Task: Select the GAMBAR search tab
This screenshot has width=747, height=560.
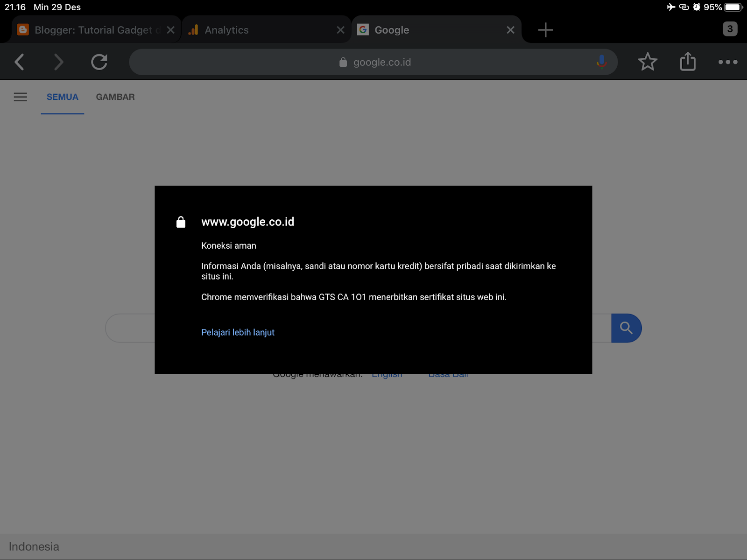Action: click(115, 97)
